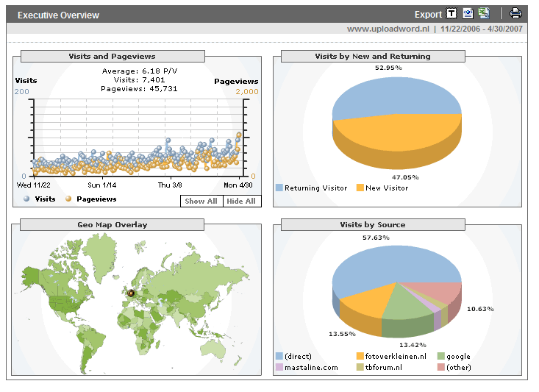Click the orange fotoverkleinen.nl pie slice
Viewport: 539px width, 392px height.
click(x=370, y=302)
